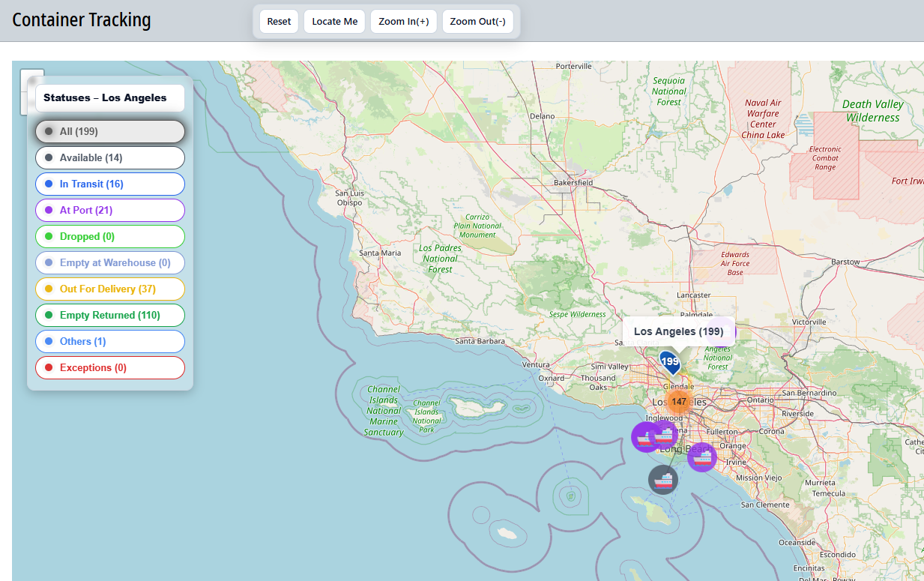Image resolution: width=924 pixels, height=581 pixels.
Task: Filter by Available (14) status
Action: tap(110, 158)
